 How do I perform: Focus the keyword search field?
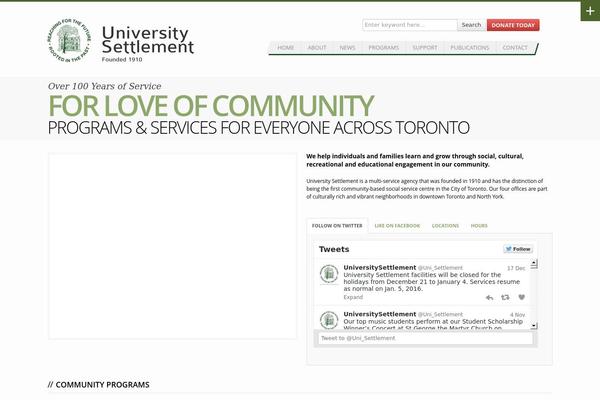pyautogui.click(x=410, y=25)
